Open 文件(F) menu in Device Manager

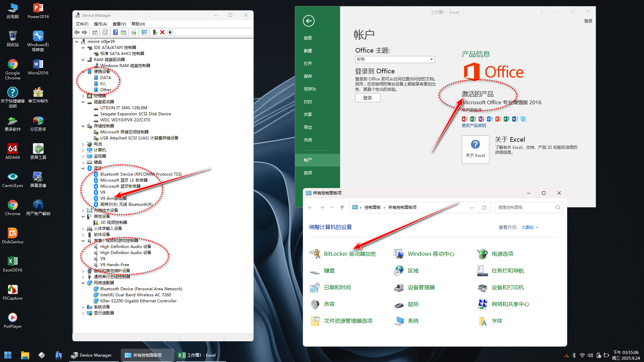pos(82,24)
